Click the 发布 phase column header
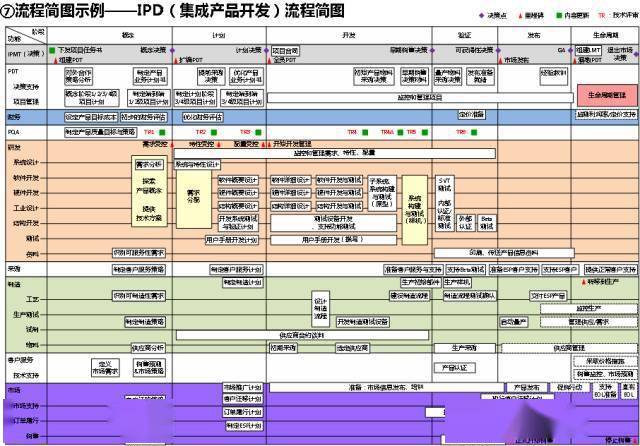The image size is (640, 446). 534,36
